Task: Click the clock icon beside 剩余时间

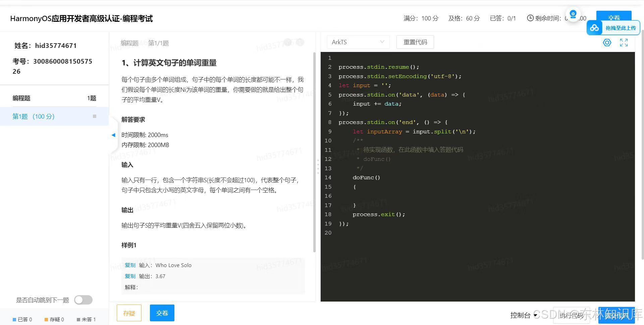Action: coord(530,18)
